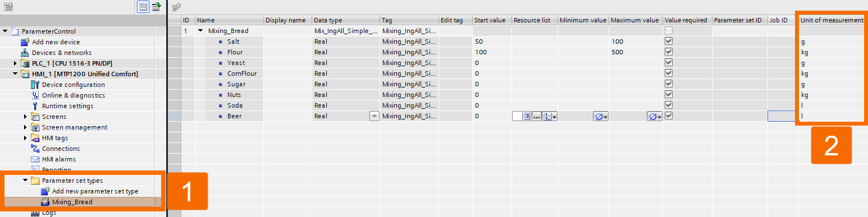The height and width of the screenshot is (217, 868).
Task: Click the Parameter set ID column header
Action: tap(739, 20)
